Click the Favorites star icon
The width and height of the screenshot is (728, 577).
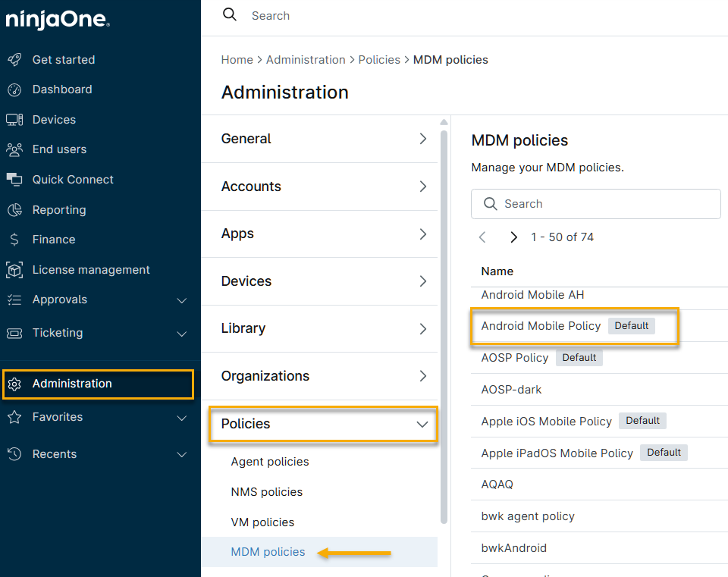(14, 417)
